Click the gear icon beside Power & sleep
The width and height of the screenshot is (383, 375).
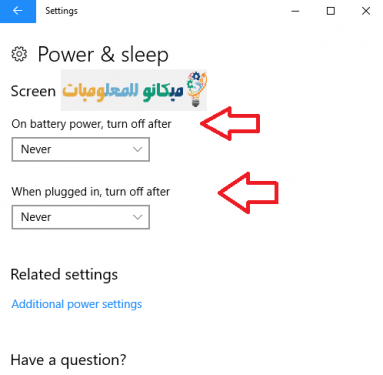click(x=19, y=54)
